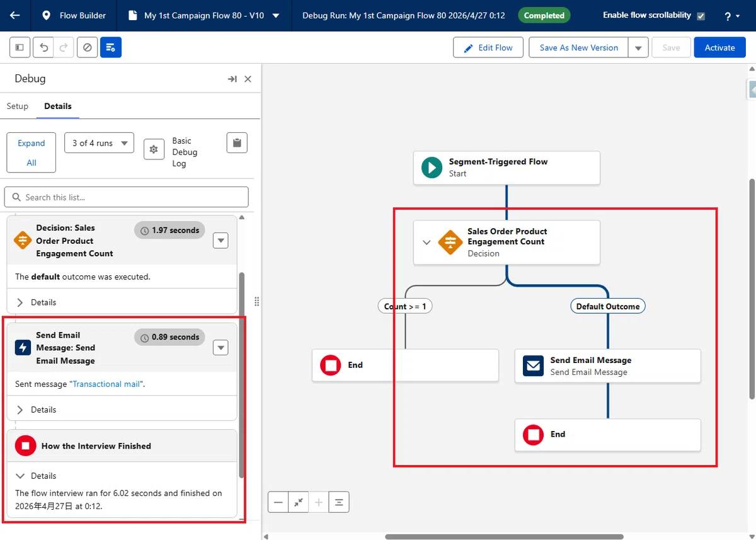Open debug log settings gear
The image size is (756, 540).
(154, 150)
